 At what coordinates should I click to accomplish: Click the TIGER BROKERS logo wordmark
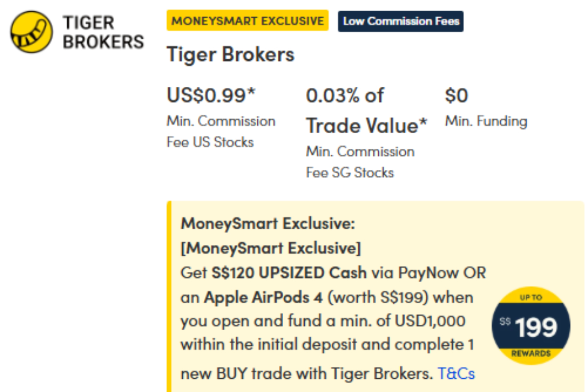pos(103,32)
